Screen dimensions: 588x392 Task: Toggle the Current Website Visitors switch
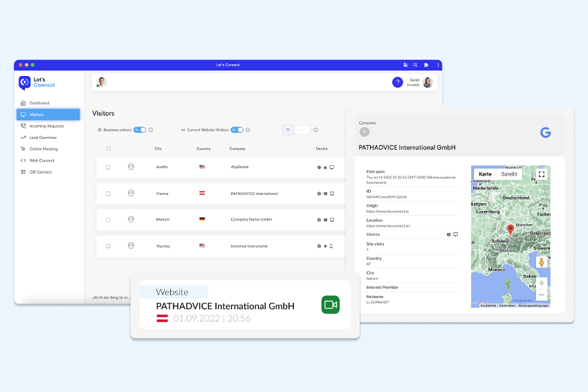pyautogui.click(x=237, y=130)
